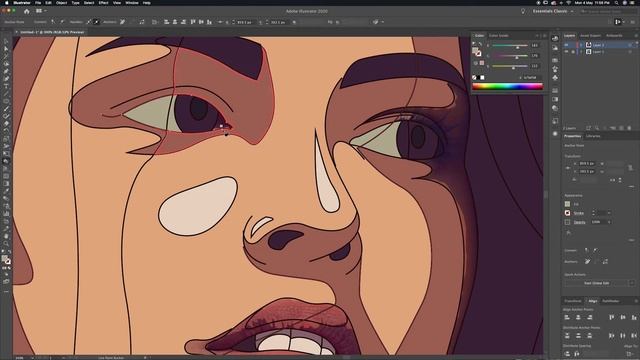Screen dimensions: 640x360
Task: Open the Transparency panel from the dock
Action: [555, 108]
